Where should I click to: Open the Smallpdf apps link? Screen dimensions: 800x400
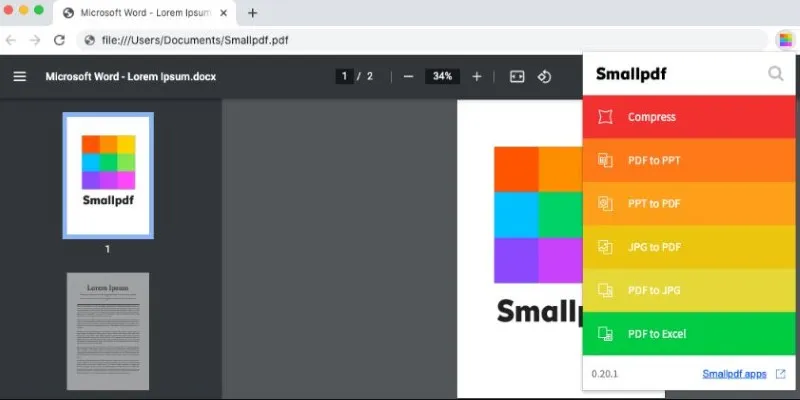(x=734, y=374)
